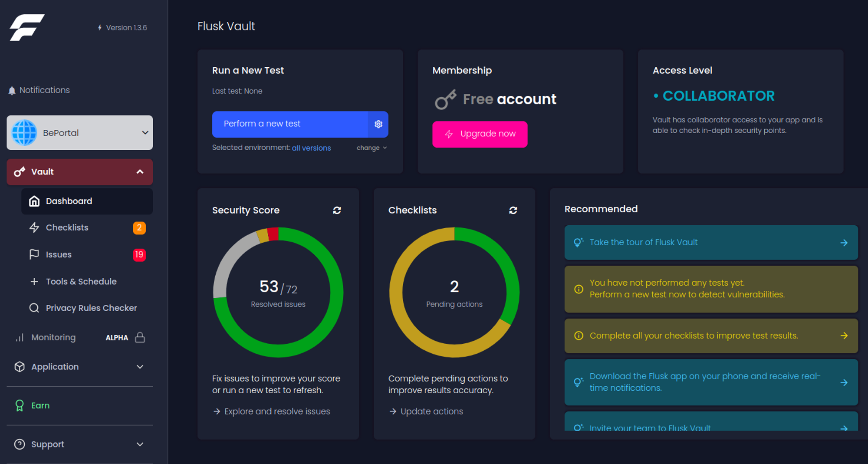
Task: Open Notifications bell icon
Action: click(12, 90)
